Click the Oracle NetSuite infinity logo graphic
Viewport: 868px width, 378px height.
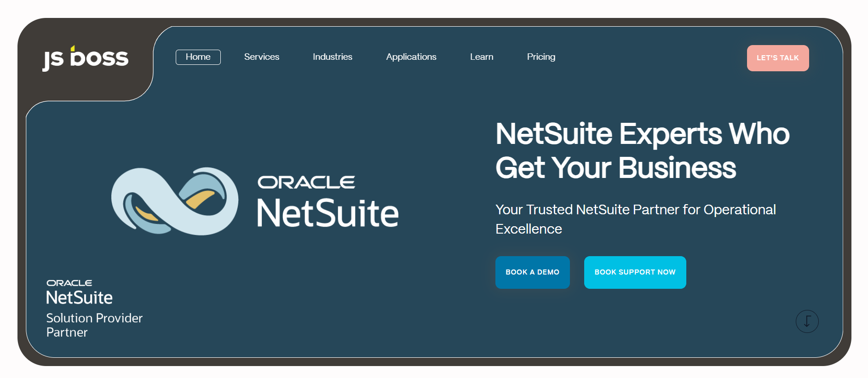[175, 201]
